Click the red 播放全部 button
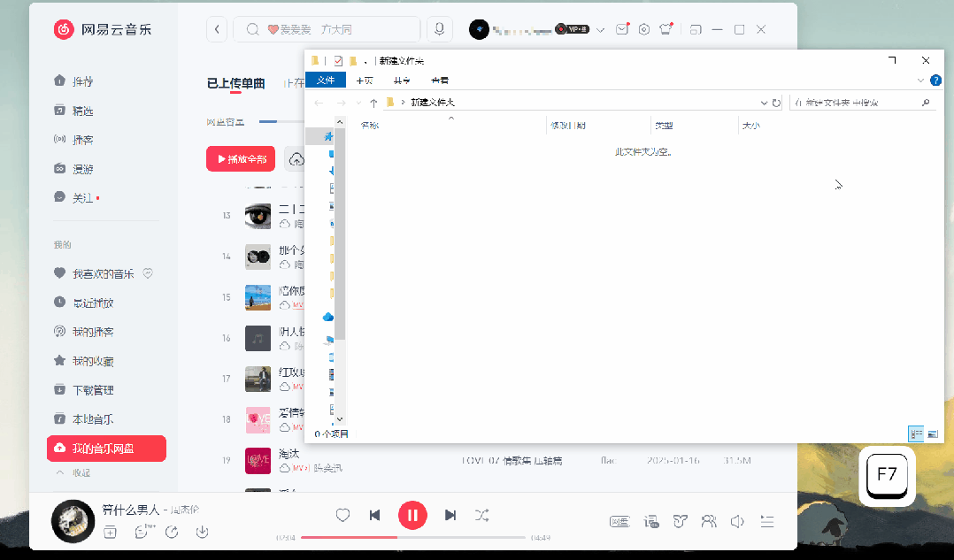954x560 pixels. pyautogui.click(x=240, y=158)
